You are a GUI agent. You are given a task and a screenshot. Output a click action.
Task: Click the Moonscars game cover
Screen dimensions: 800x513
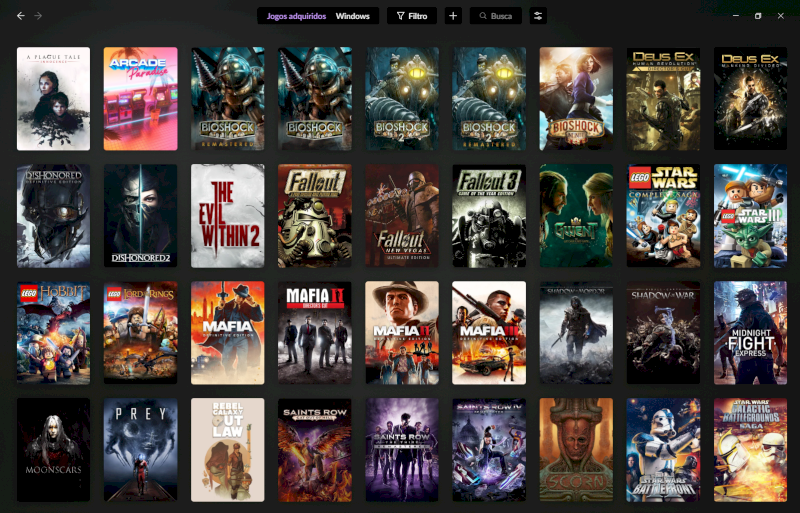(x=53, y=450)
